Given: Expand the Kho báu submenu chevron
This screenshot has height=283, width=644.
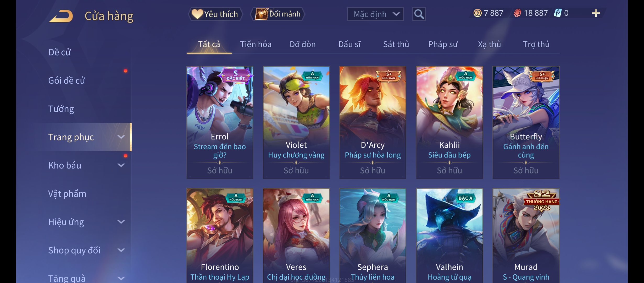Looking at the screenshot, I should point(121,165).
